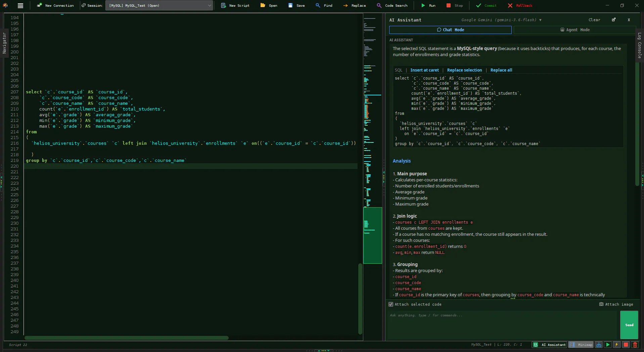Click the minimap highlighted viewport region
The width and height of the screenshot is (644, 352).
pos(373,235)
